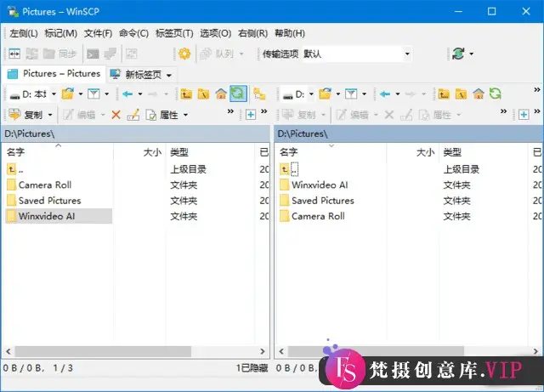This screenshot has height=392, width=544.
Task: Click left panel horizontal scrollbar thumb
Action: pyautogui.click(x=103, y=351)
